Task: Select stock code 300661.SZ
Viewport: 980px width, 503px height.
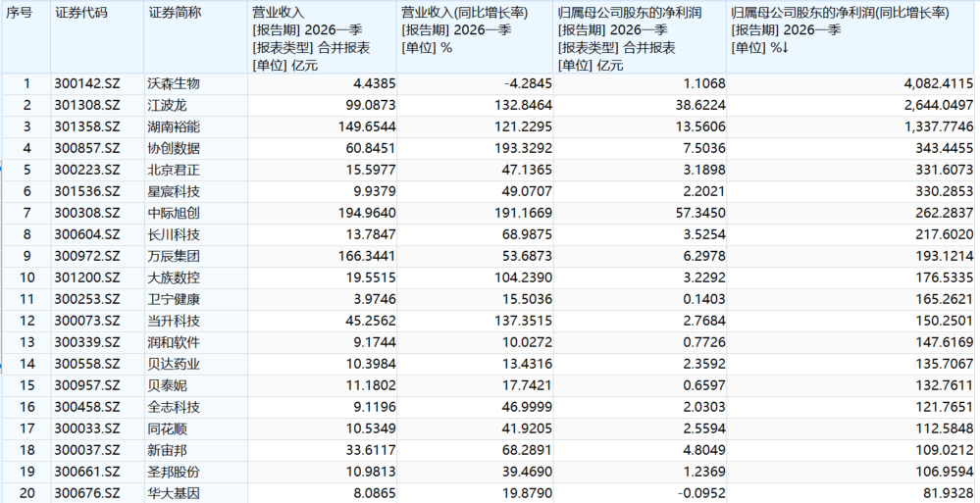Action: (x=86, y=473)
